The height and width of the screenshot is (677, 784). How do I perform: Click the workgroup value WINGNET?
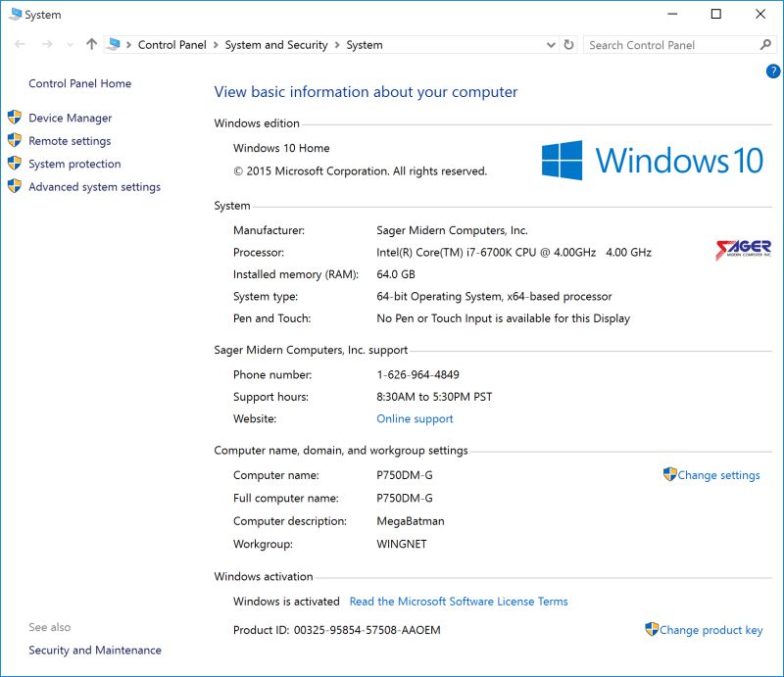(402, 544)
